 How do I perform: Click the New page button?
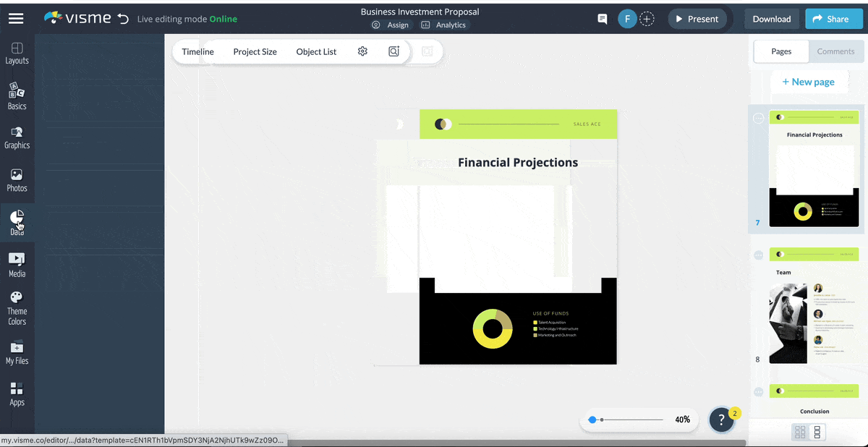click(809, 81)
